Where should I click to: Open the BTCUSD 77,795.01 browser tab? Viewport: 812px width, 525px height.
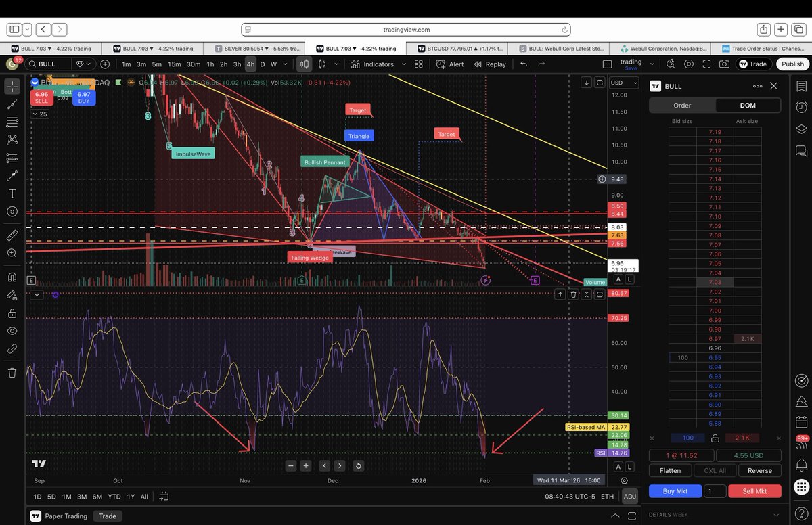pyautogui.click(x=457, y=49)
